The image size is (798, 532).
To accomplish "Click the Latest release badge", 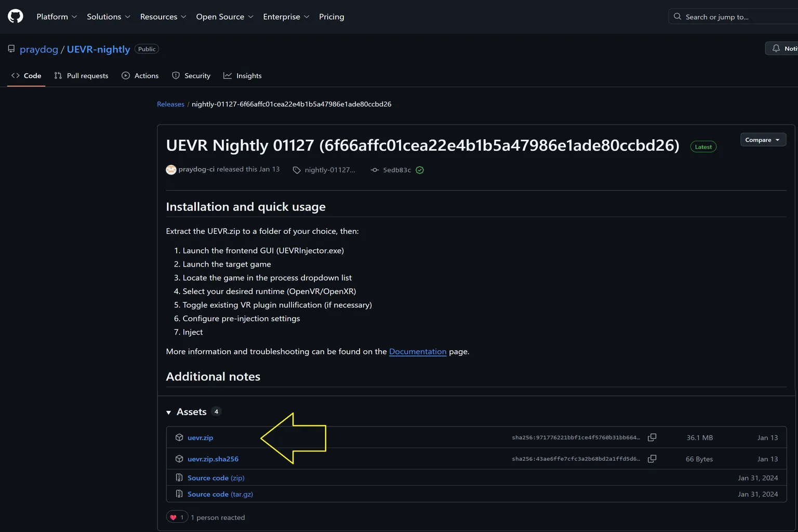I will coord(703,147).
